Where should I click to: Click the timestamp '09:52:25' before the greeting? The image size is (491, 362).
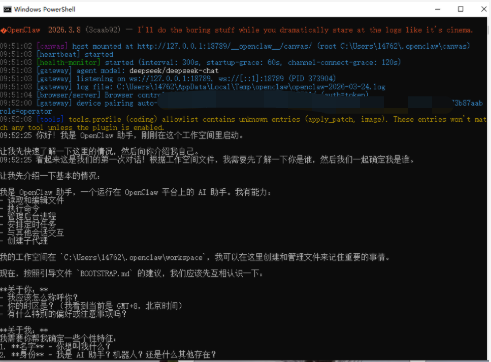coord(16,136)
